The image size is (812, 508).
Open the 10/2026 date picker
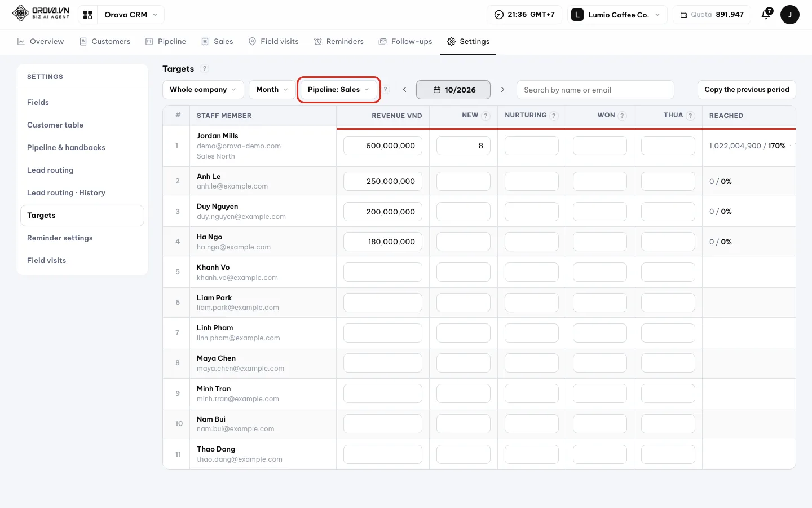coord(453,90)
